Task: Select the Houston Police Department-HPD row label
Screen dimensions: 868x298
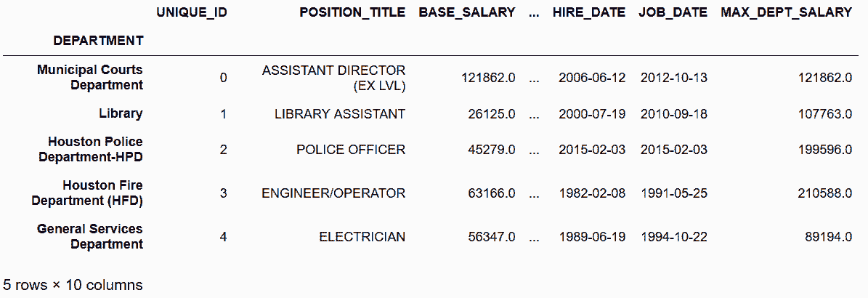Action: point(95,149)
